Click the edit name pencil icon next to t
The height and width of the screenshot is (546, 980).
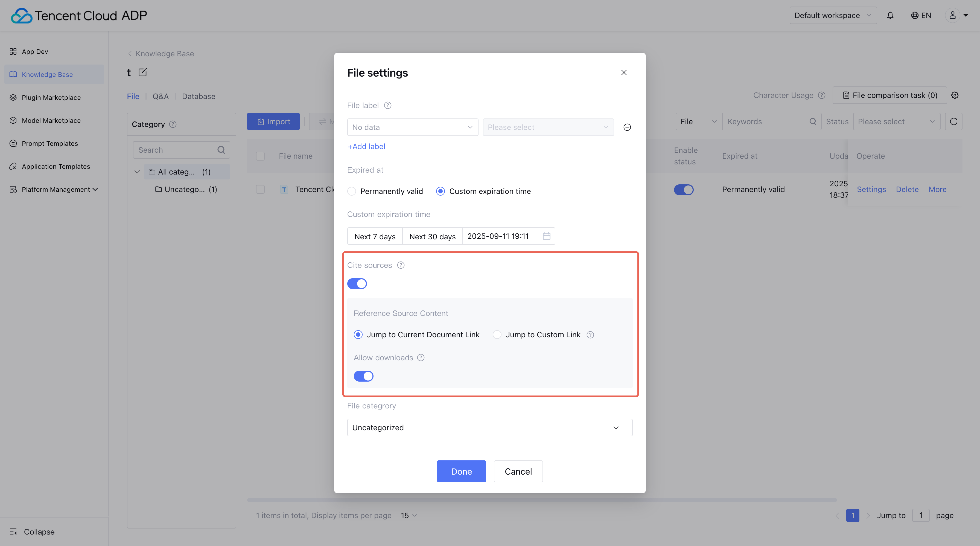143,72
